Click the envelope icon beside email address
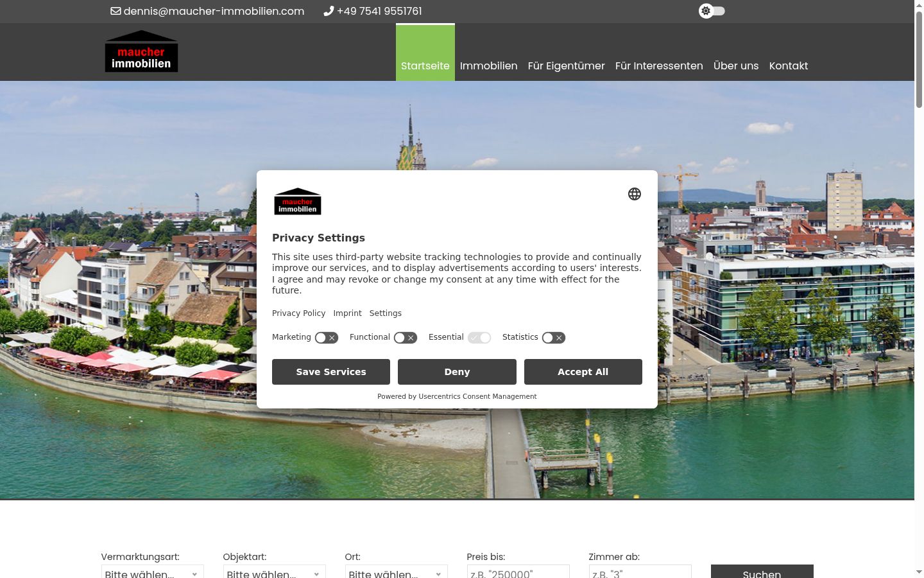This screenshot has height=578, width=924. tap(116, 11)
